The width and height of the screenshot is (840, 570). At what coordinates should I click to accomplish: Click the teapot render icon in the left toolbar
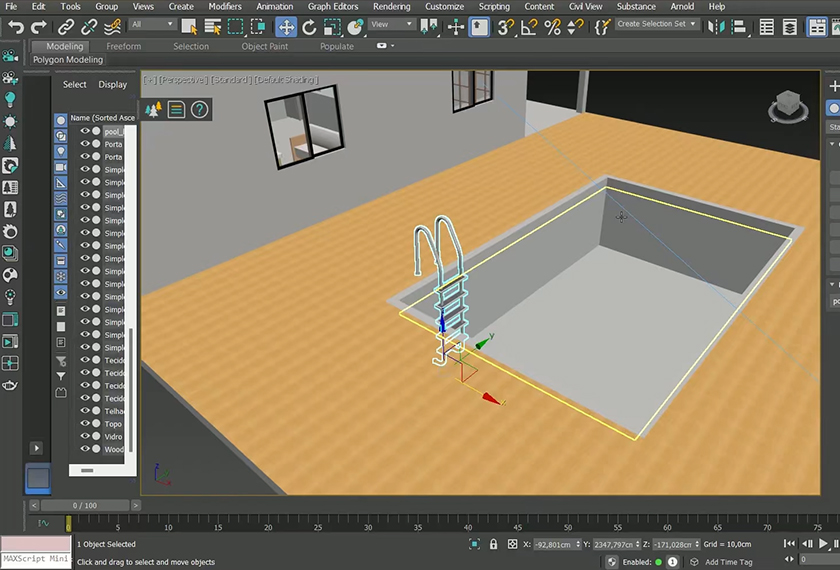pos(10,387)
